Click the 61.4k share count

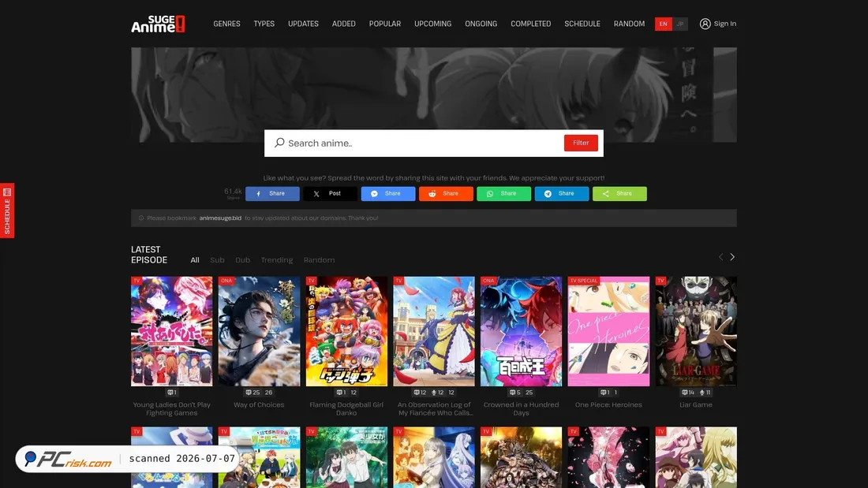(x=233, y=193)
